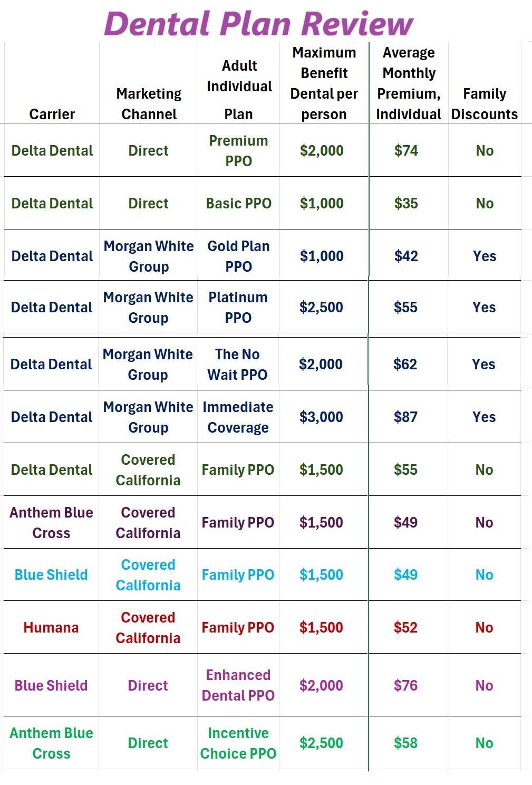Click the Platinum PPO plan cell
Image resolution: width=532 pixels, height=785 pixels.
point(238,308)
